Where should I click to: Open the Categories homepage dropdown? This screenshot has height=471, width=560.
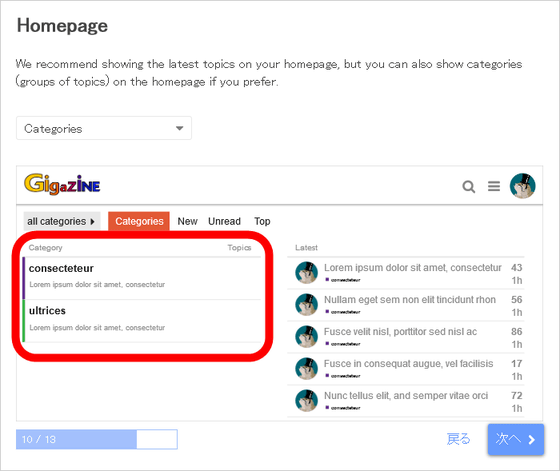click(x=104, y=128)
